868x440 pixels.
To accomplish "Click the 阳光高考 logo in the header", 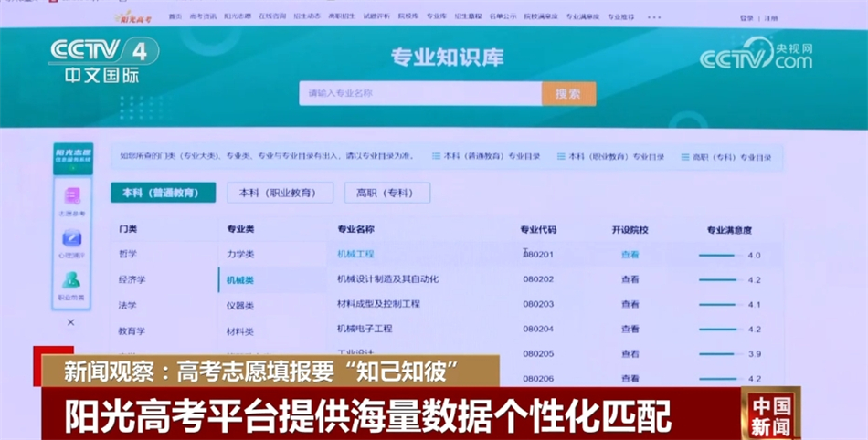I will [x=132, y=17].
